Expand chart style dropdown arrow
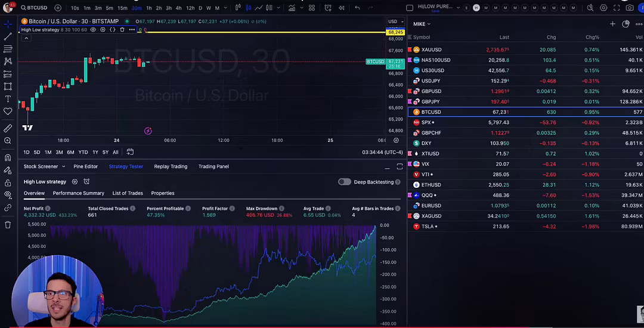The height and width of the screenshot is (328, 644). [279, 8]
